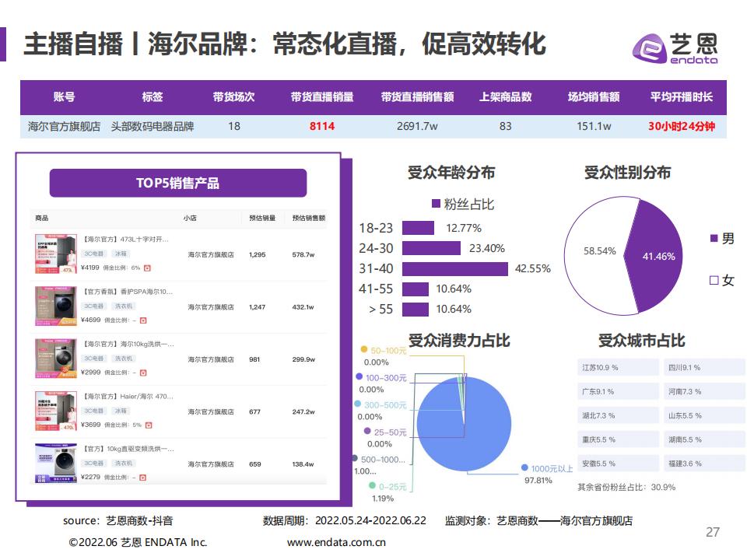
Task: Click the red icon in the ¥2999 product row
Action: click(143, 373)
